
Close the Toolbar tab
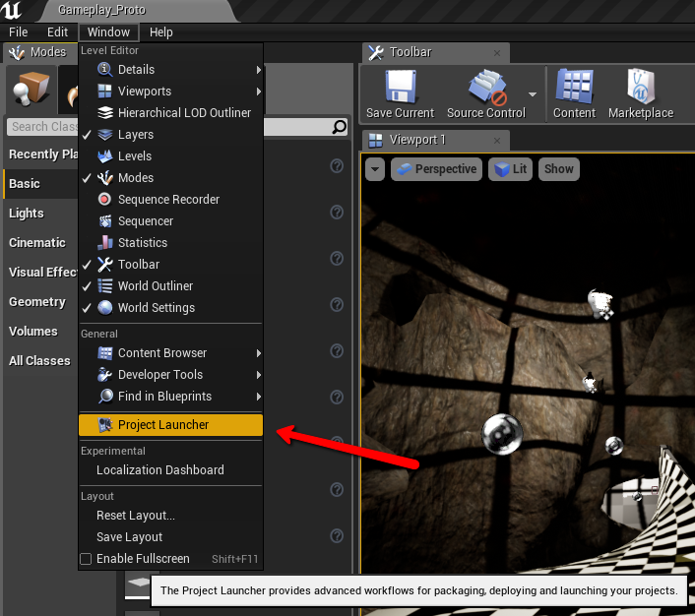[497, 53]
